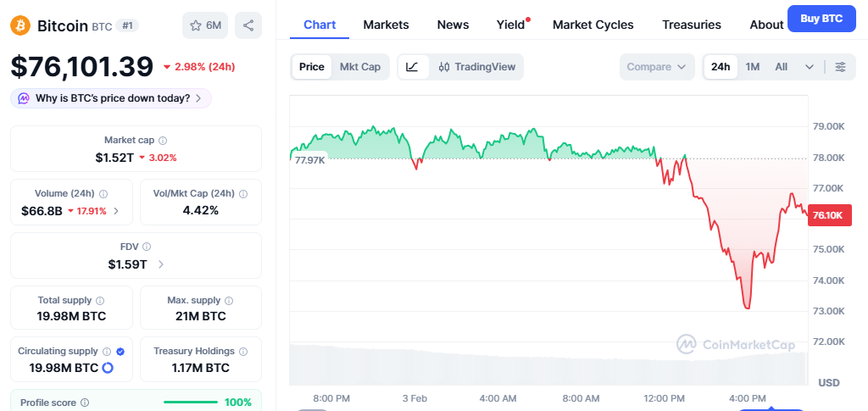The width and height of the screenshot is (868, 411).
Task: Click the info icon beside Treasury Holdings
Action: 243,352
